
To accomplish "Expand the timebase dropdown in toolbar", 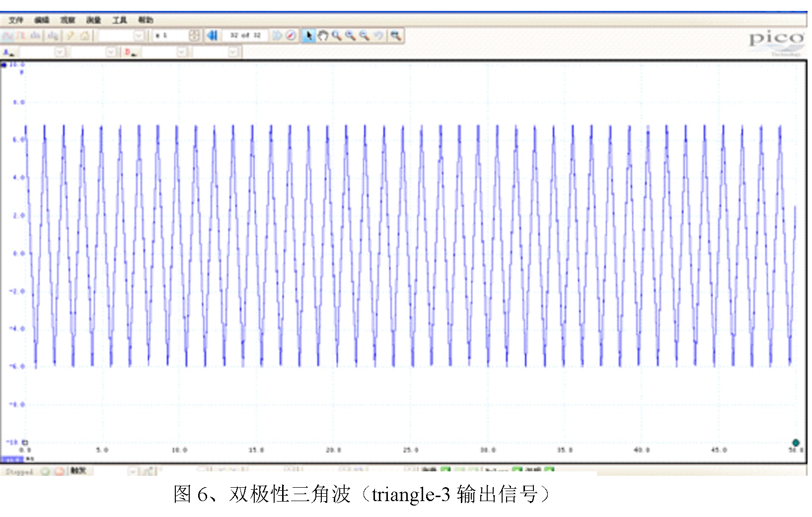I will [139, 36].
